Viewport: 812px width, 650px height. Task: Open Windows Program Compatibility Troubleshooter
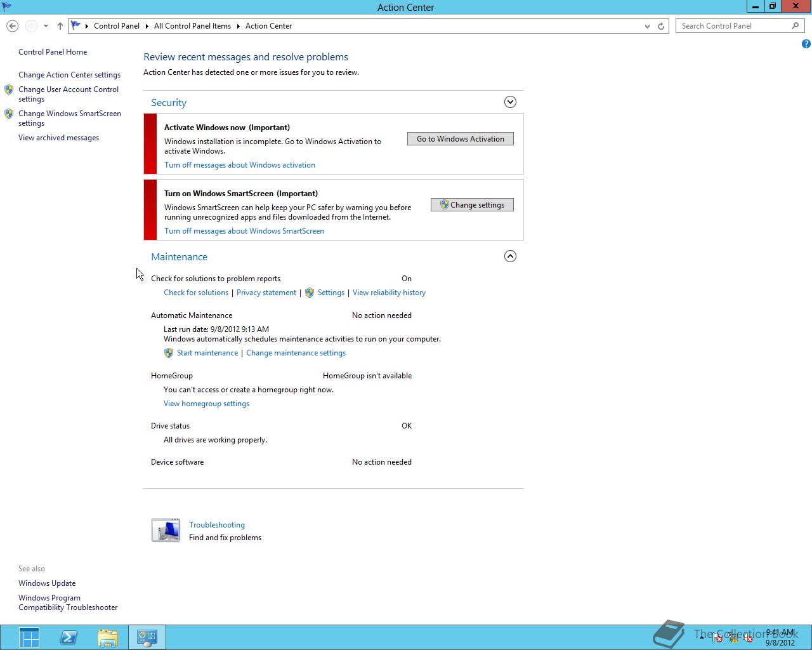tap(68, 602)
